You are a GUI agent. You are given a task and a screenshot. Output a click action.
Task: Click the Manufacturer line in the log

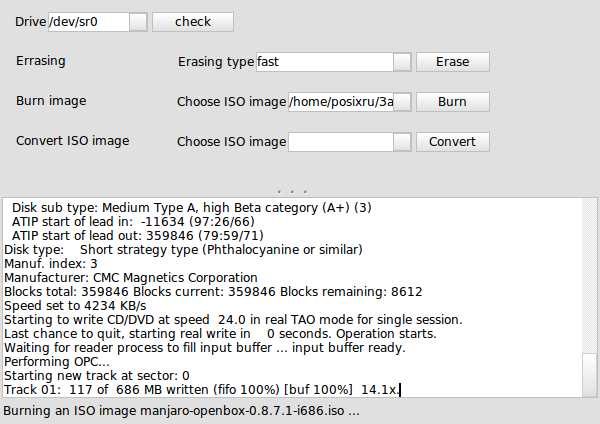(131, 278)
